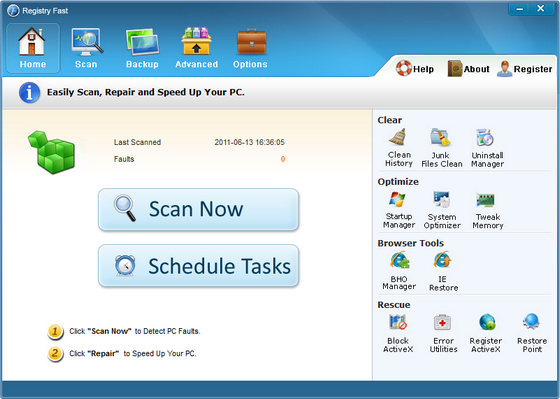Open the Help link

pos(415,68)
